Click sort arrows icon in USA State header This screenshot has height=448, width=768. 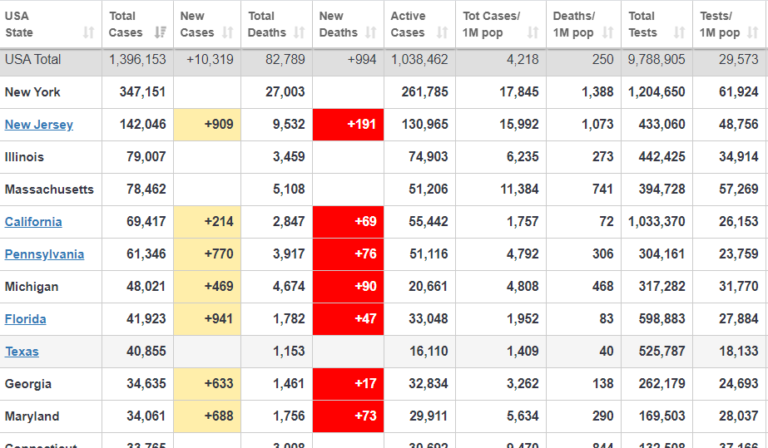tap(90, 33)
